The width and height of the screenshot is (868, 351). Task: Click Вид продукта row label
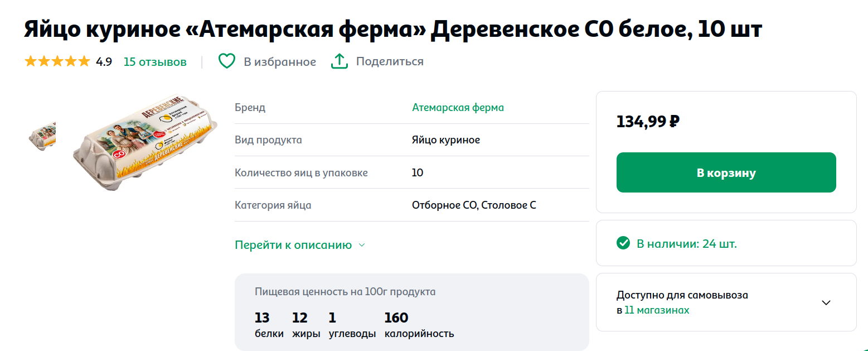(x=268, y=140)
